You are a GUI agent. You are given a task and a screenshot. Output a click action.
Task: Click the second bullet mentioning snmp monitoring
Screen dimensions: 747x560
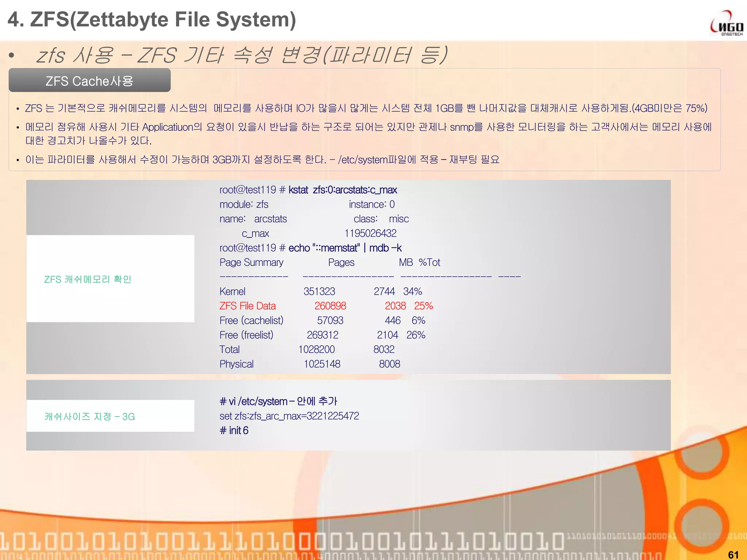pos(368,134)
